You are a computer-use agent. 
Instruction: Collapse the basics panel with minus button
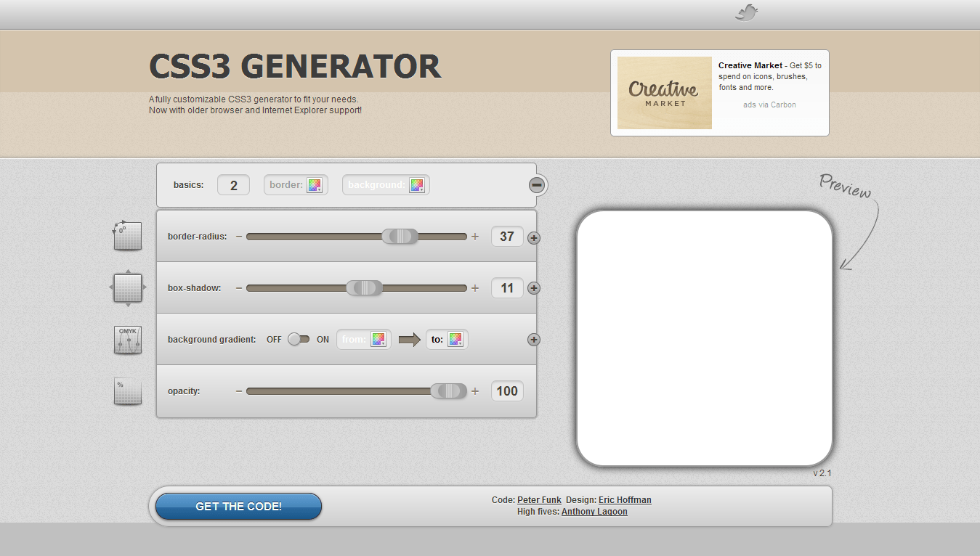(537, 185)
